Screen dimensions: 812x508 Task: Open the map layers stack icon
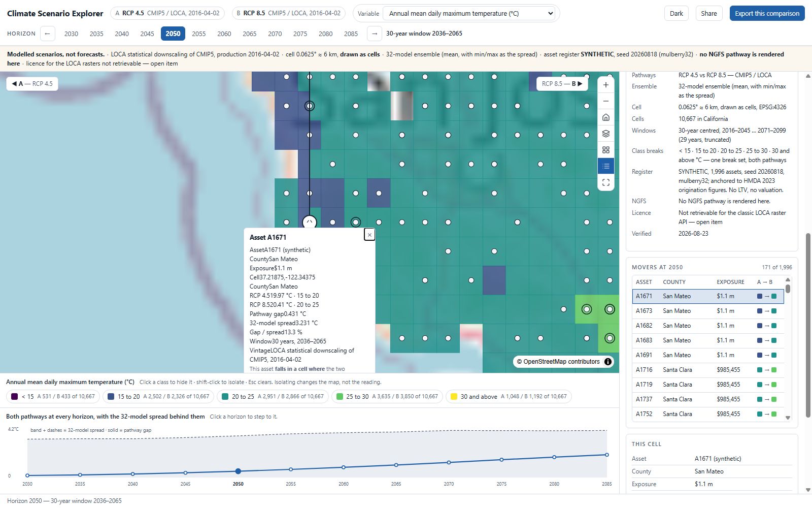[x=606, y=134]
